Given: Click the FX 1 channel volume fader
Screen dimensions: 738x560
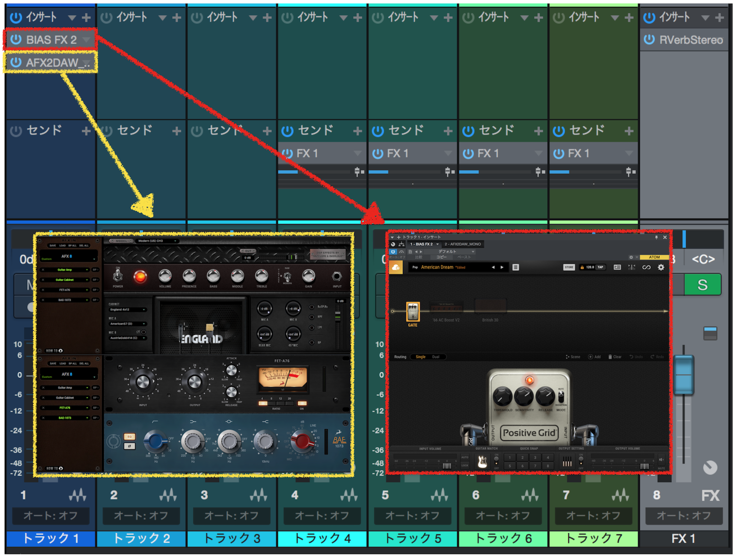Looking at the screenshot, I should [x=684, y=375].
